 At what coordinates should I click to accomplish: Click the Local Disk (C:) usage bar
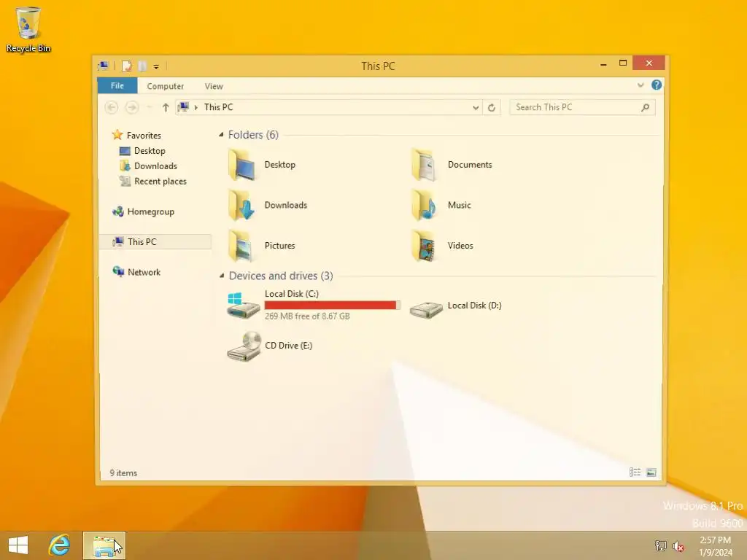point(332,306)
